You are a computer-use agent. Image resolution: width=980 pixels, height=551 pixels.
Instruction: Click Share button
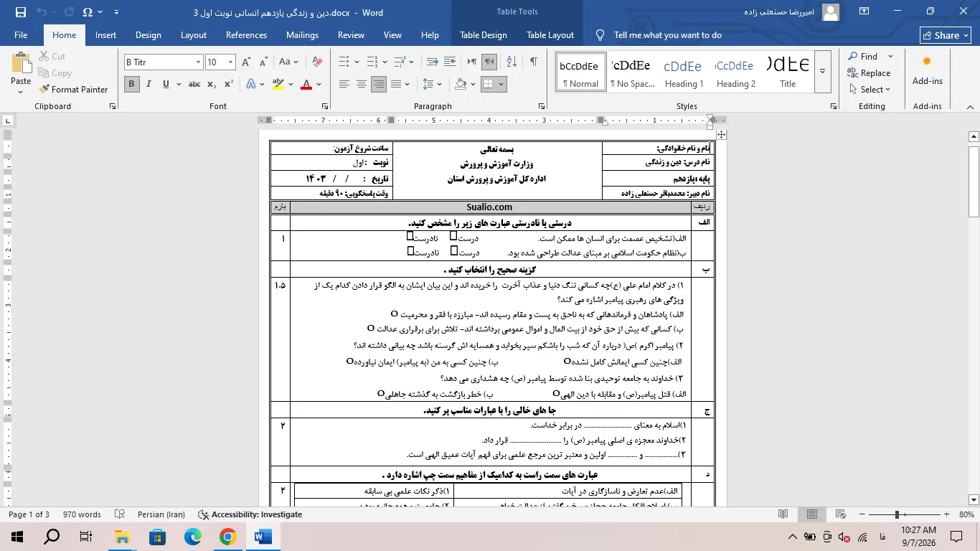click(946, 35)
